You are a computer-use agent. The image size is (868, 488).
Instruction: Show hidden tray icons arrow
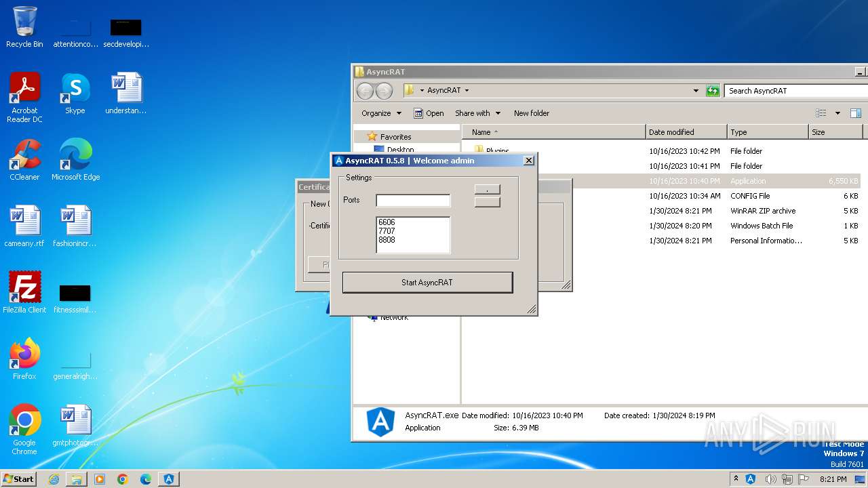coord(736,479)
